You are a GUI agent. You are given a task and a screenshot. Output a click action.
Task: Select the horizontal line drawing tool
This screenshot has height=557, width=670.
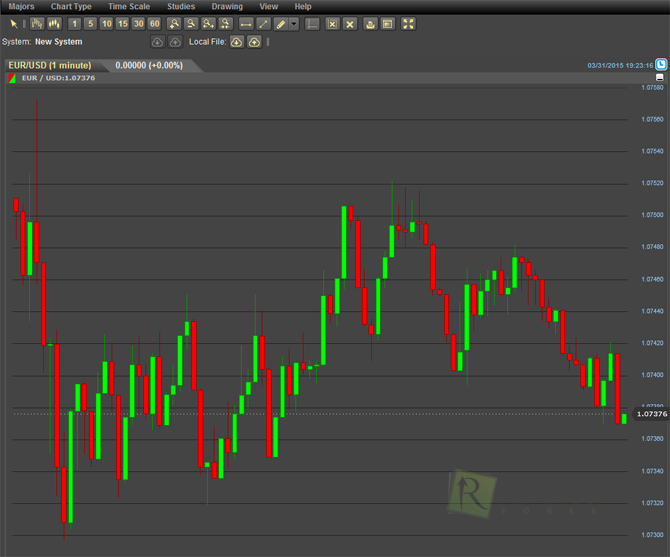[x=246, y=24]
